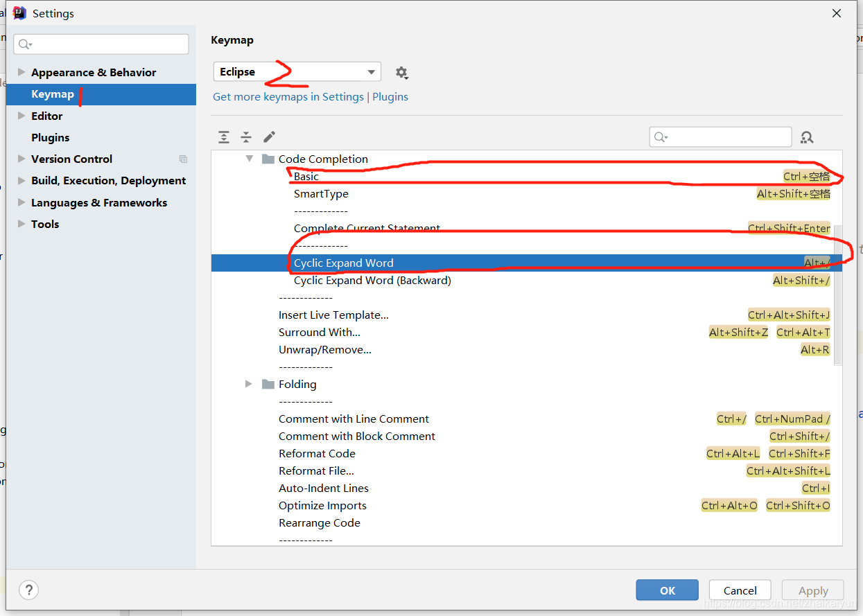This screenshot has width=863, height=616.
Task: Click Ctrl+I shortcut label
Action: (816, 489)
